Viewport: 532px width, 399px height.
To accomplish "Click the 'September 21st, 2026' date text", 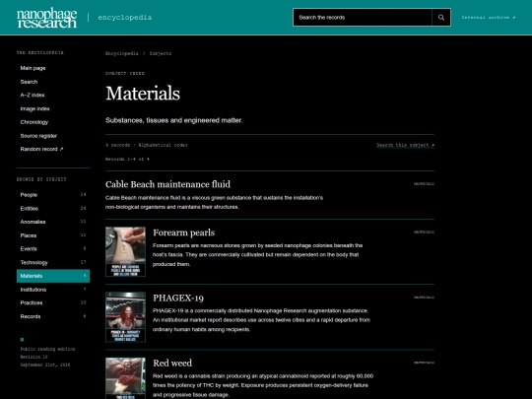I will pos(45,365).
